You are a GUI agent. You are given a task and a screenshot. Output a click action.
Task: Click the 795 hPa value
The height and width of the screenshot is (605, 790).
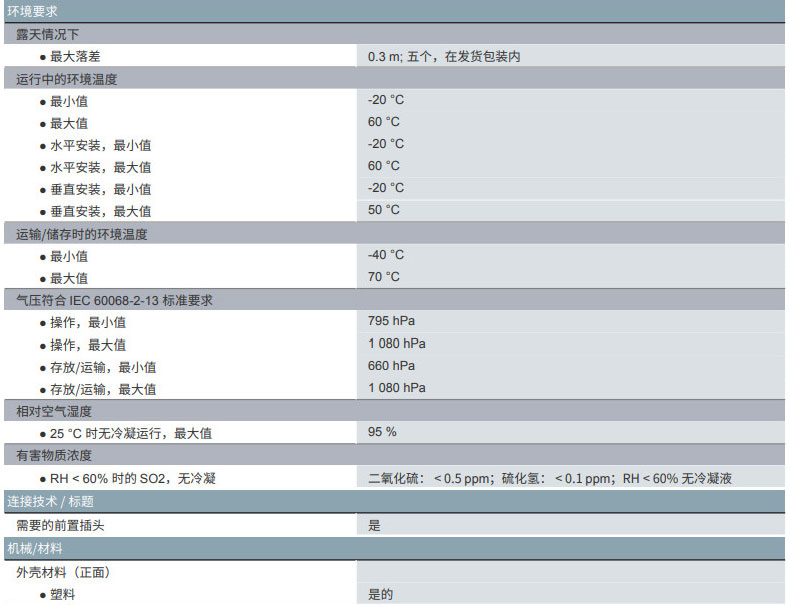(391, 321)
